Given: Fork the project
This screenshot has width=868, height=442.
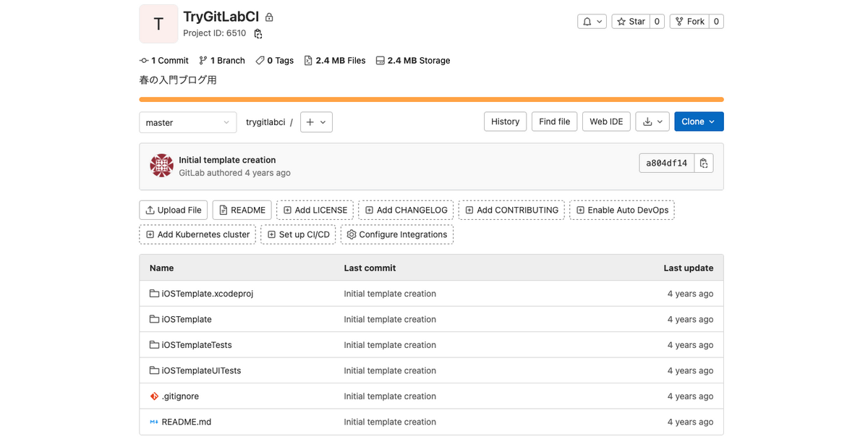Looking at the screenshot, I should coord(689,22).
